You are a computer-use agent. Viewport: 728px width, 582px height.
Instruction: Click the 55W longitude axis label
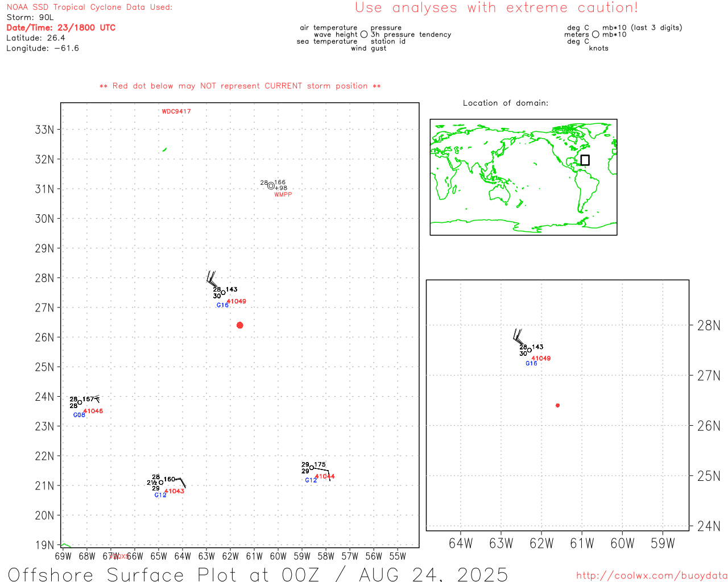[x=398, y=556]
